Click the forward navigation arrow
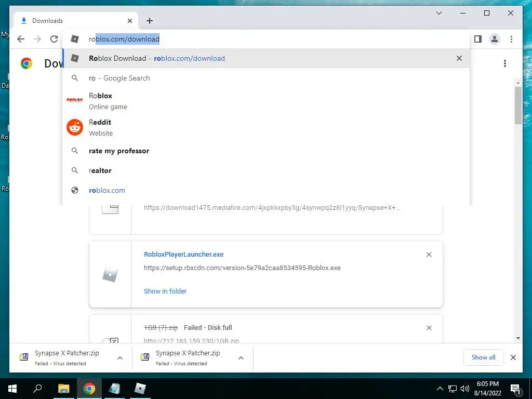The width and height of the screenshot is (532, 399). click(37, 39)
